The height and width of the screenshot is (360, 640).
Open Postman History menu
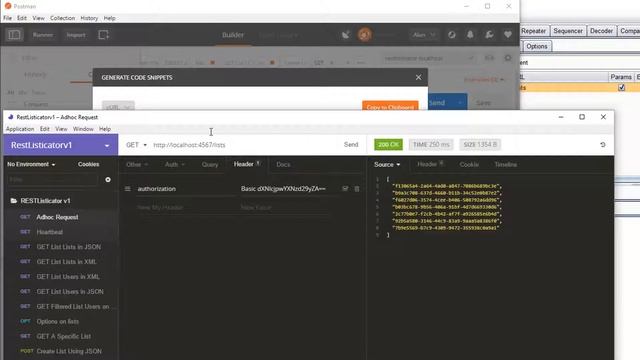[89, 18]
